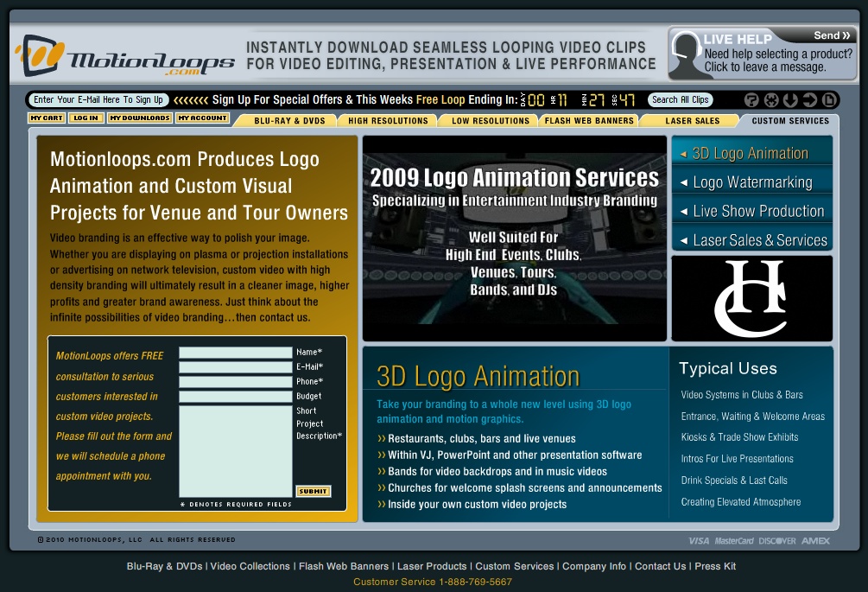Click 'Creating Elevated Atmosphere' text
The image size is (868, 592).
click(741, 502)
